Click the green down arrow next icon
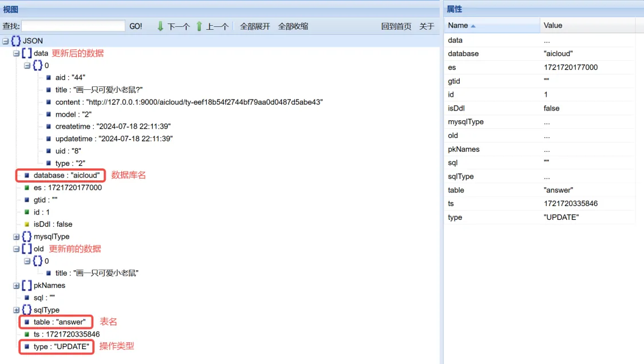 click(x=160, y=26)
